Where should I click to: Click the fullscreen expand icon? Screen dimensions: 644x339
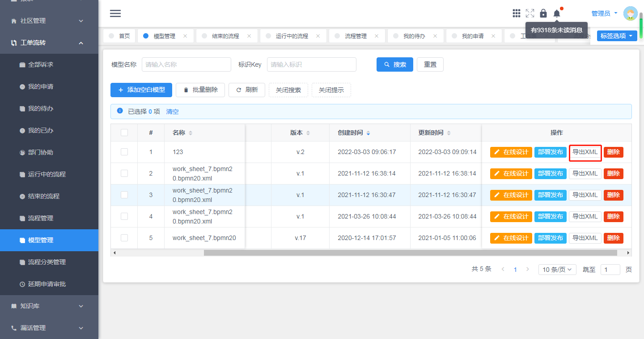coord(530,13)
